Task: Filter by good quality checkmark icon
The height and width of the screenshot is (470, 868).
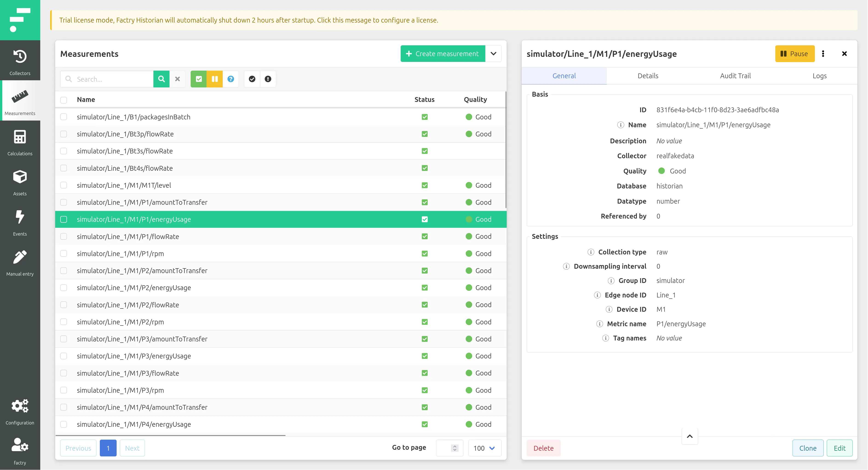Action: tap(252, 79)
